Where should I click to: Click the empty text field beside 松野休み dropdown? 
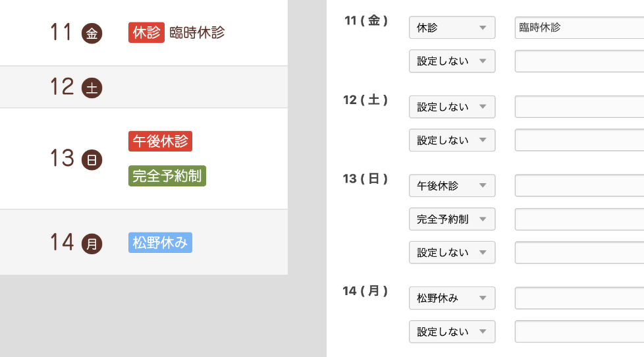point(579,298)
